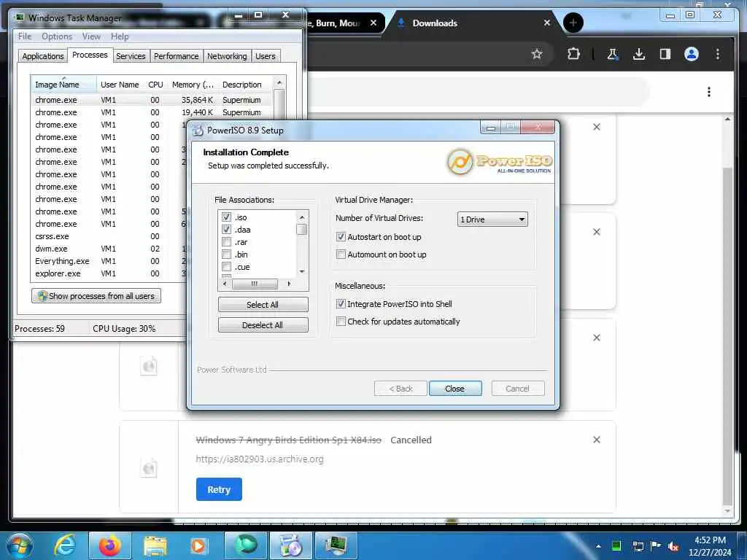Click the file associations horizontal scrollbar thumb
747x560 pixels.
pos(255,284)
